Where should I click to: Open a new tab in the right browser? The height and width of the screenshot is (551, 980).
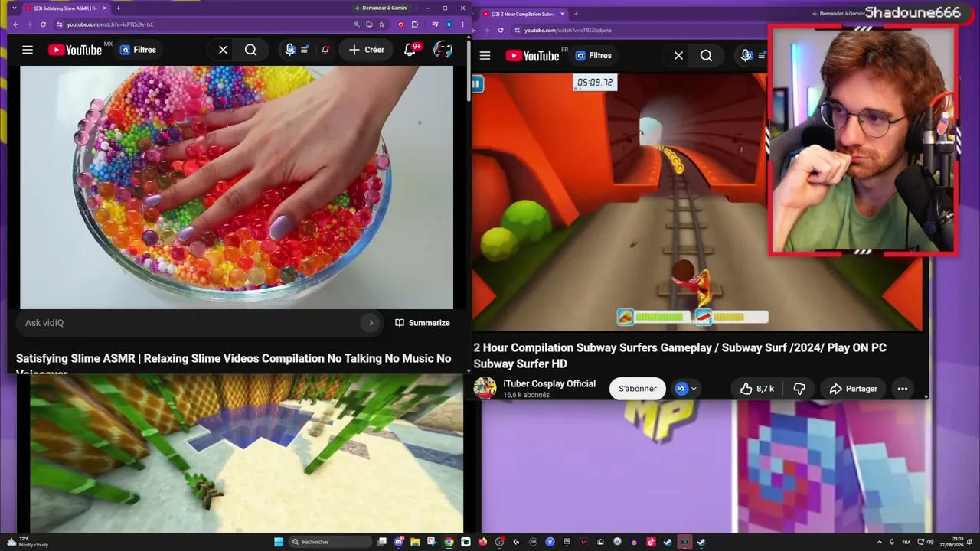click(x=576, y=14)
